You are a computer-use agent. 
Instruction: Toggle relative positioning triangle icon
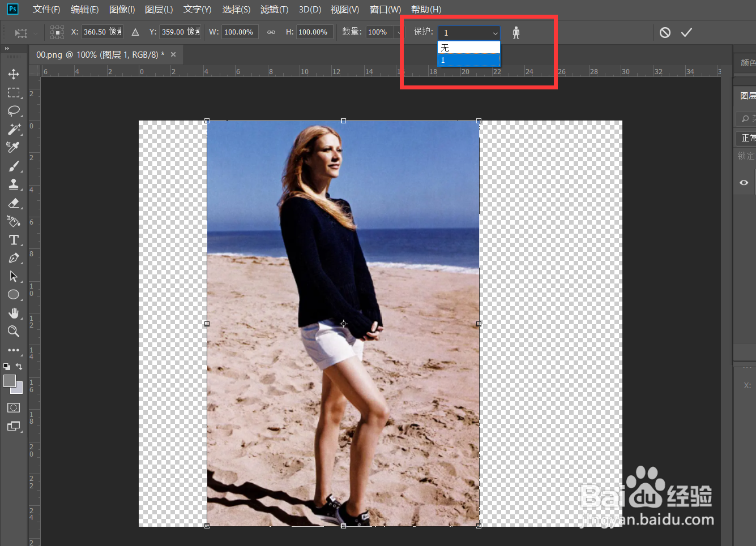click(x=135, y=32)
